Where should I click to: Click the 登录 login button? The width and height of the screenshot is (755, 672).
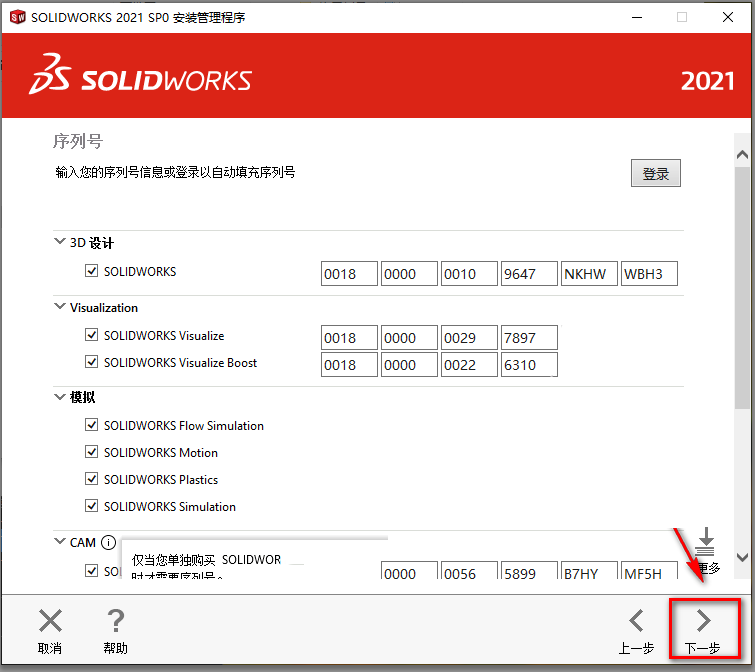(x=656, y=173)
